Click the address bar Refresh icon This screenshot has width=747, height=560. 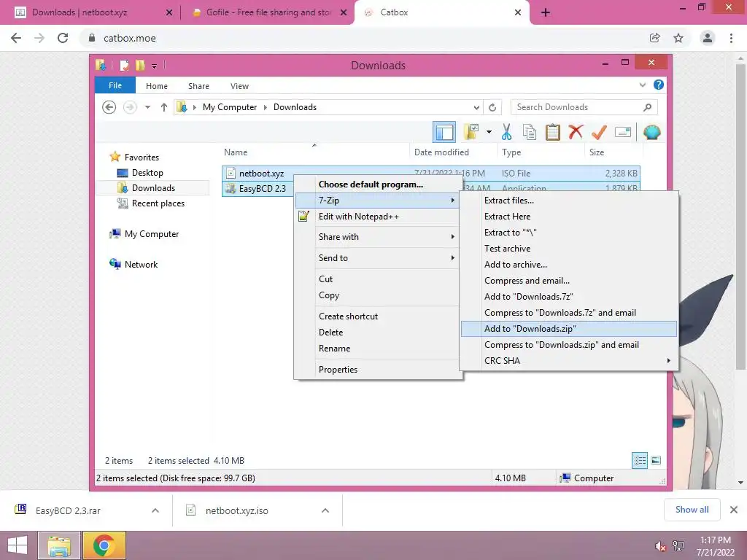492,107
